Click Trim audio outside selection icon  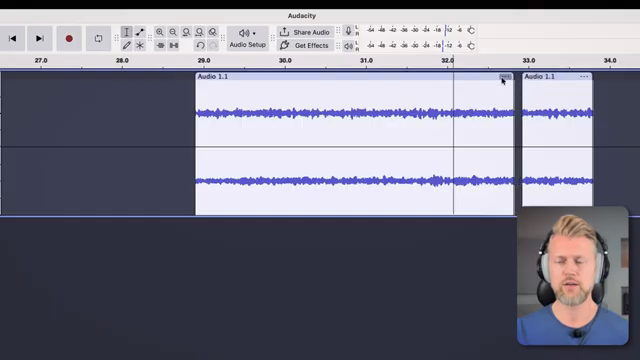pyautogui.click(x=160, y=45)
